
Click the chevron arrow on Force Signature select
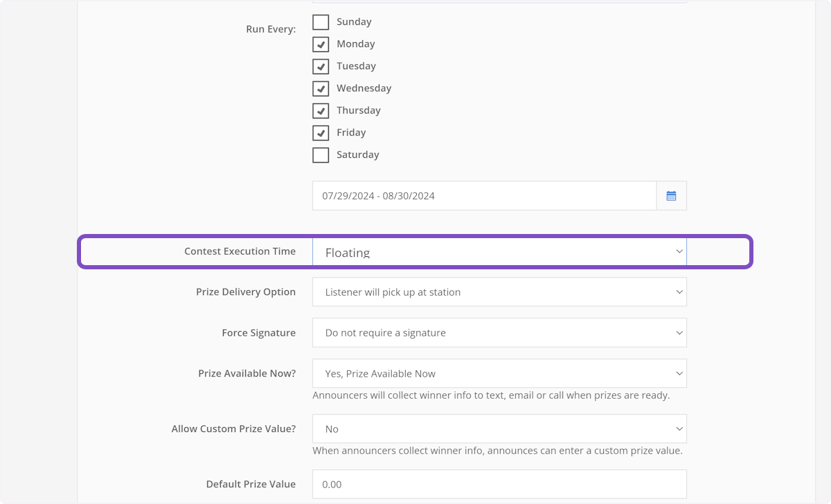pyautogui.click(x=679, y=333)
